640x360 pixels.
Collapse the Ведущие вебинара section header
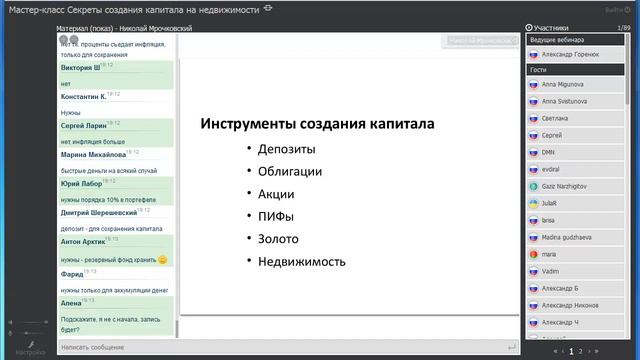575,40
